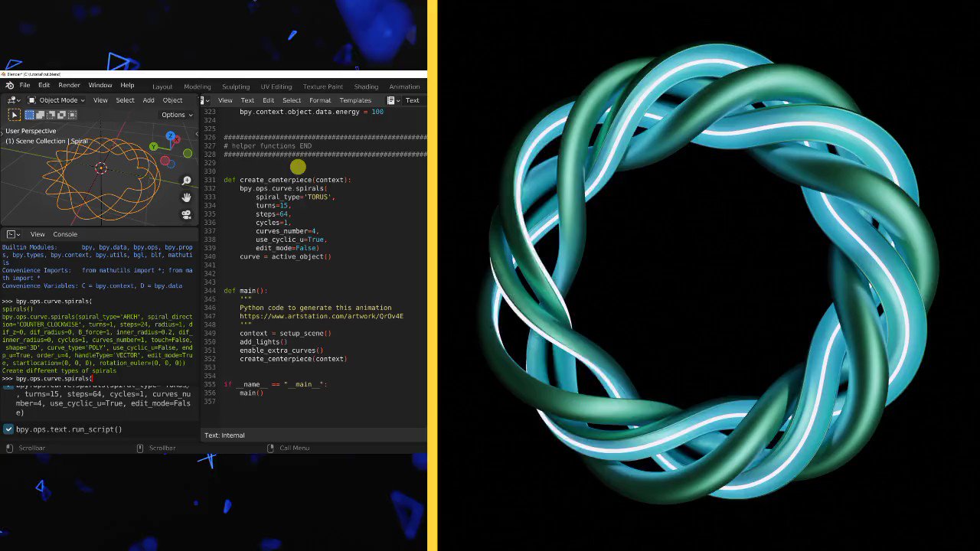Open the text datablock dropdown in Text editor
This screenshot has height=551, width=980.
click(x=390, y=100)
